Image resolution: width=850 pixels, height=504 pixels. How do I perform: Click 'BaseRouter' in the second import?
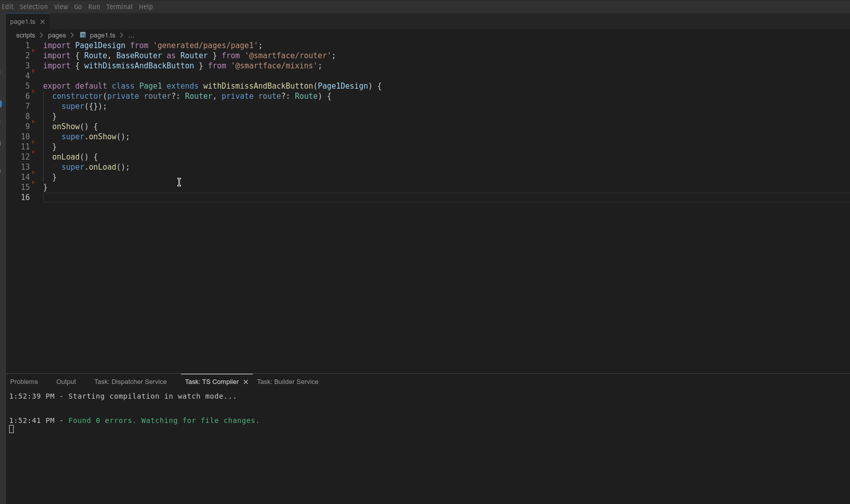pyautogui.click(x=139, y=56)
